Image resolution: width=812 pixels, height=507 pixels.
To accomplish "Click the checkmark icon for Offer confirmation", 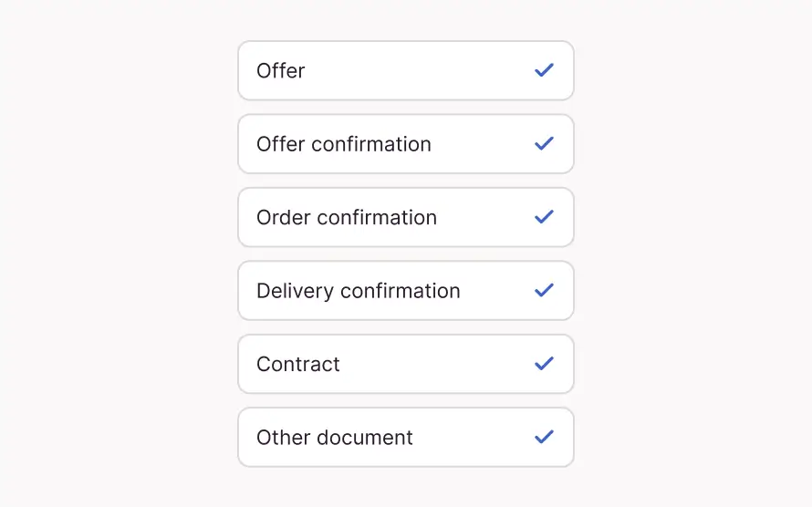I will [x=544, y=144].
